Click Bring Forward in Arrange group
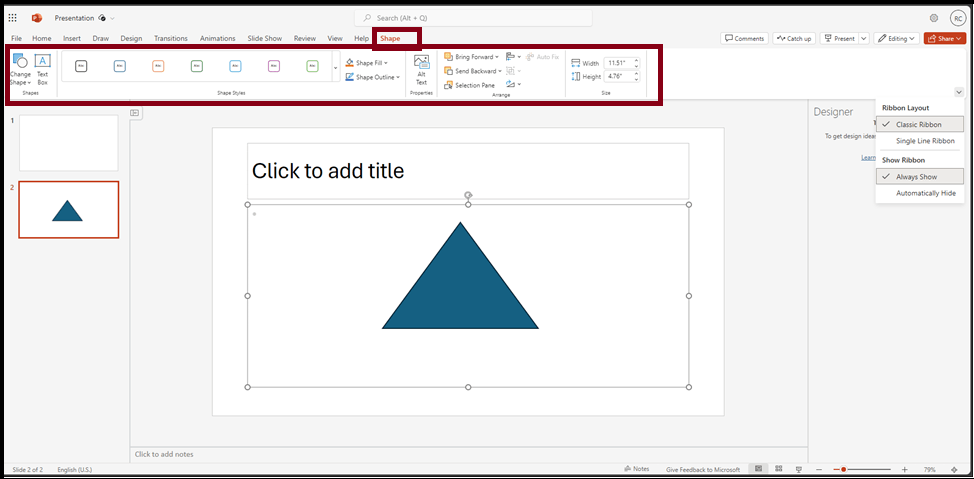 [471, 57]
